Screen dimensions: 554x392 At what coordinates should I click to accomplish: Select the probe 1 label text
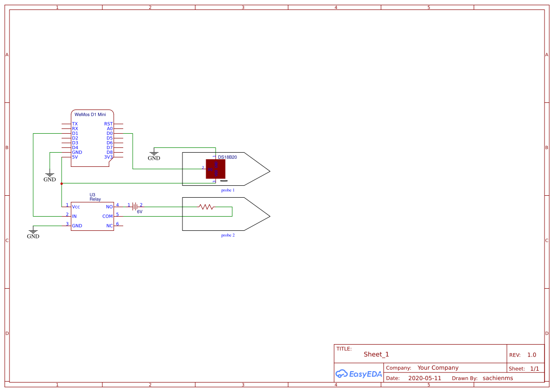point(227,190)
